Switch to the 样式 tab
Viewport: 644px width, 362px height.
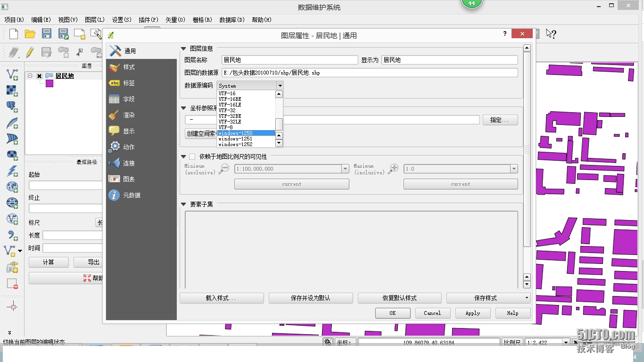click(x=141, y=67)
